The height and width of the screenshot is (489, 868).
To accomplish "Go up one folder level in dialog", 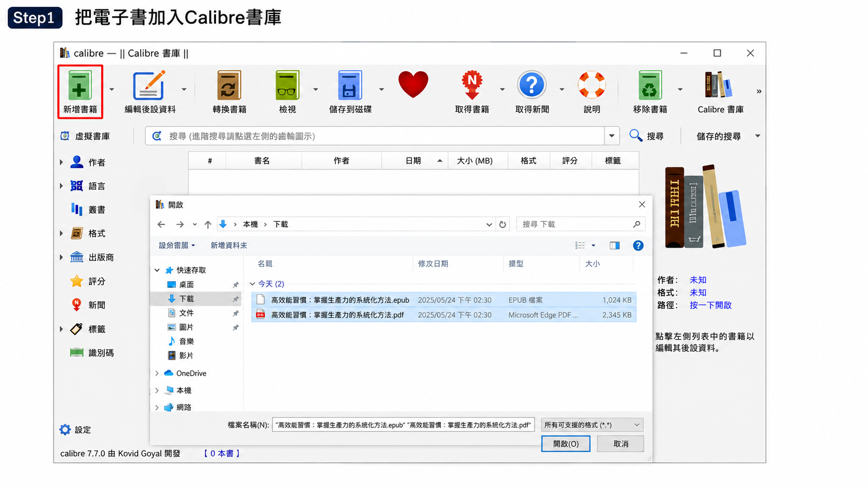I will pos(208,224).
